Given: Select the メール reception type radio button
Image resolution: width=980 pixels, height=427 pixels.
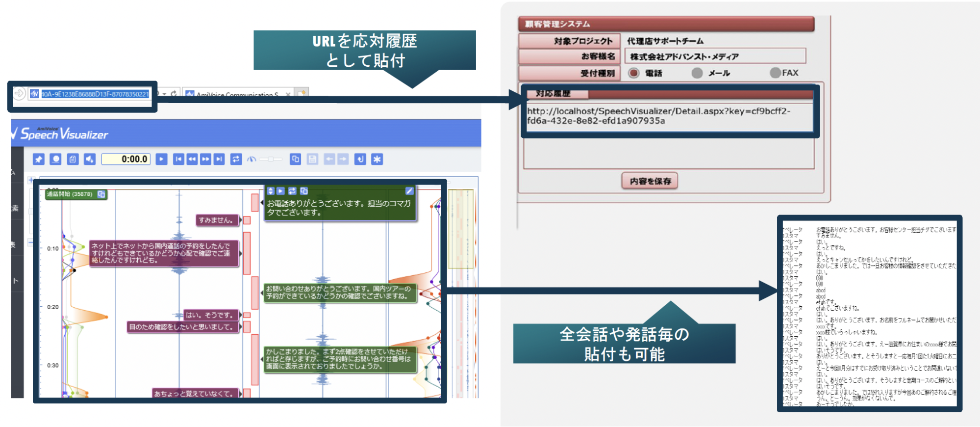Looking at the screenshot, I should tap(697, 73).
